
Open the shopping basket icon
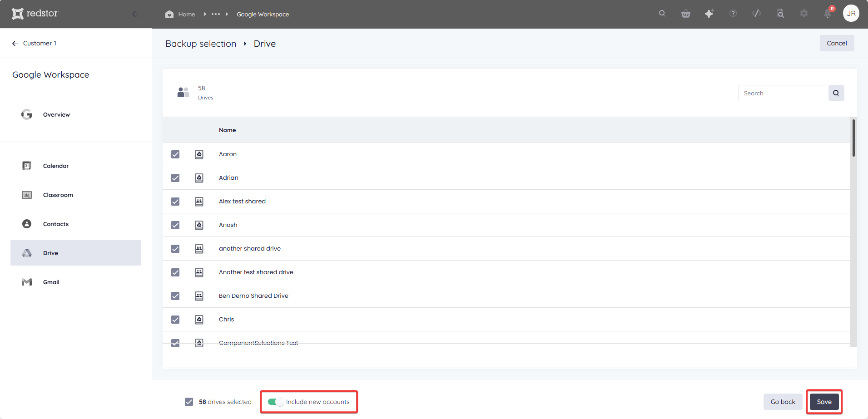686,14
